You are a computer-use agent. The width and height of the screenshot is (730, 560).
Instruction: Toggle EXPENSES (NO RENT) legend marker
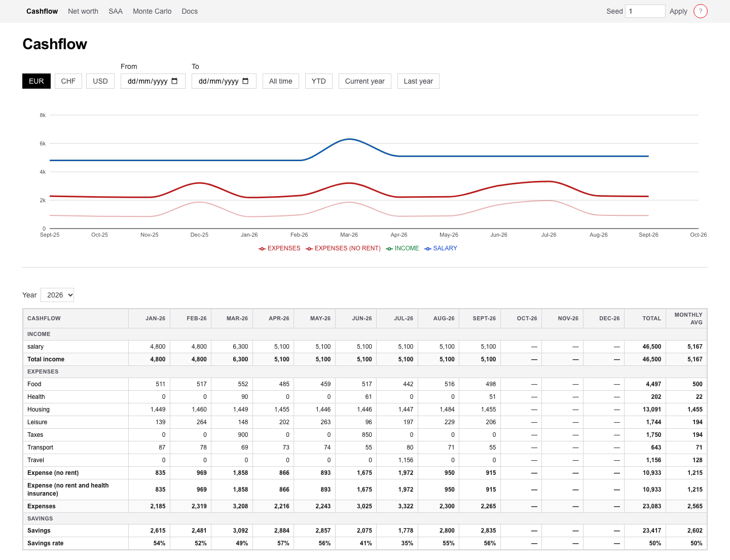(x=309, y=248)
